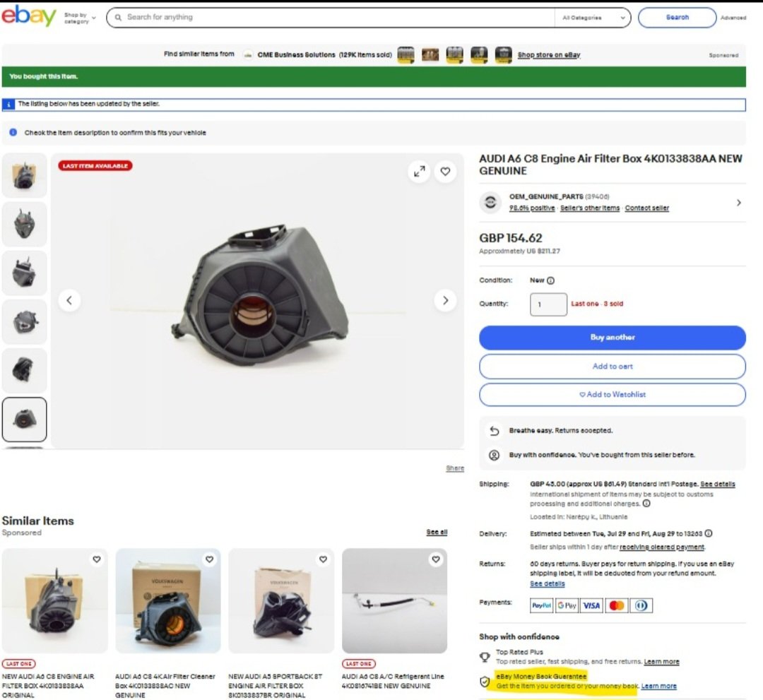The width and height of the screenshot is (763, 700).
Task: Select the first gallery thumbnail with the box
Action: pyautogui.click(x=24, y=176)
